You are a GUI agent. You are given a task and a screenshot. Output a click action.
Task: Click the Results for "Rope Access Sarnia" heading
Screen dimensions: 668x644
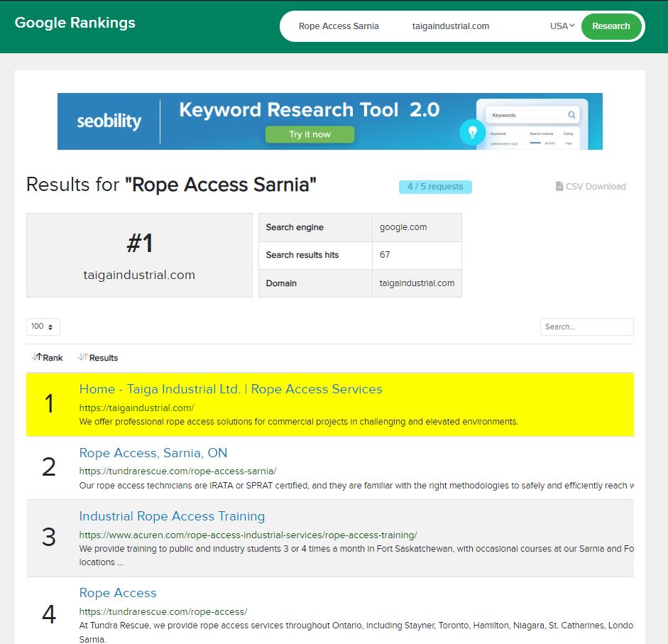tap(171, 185)
